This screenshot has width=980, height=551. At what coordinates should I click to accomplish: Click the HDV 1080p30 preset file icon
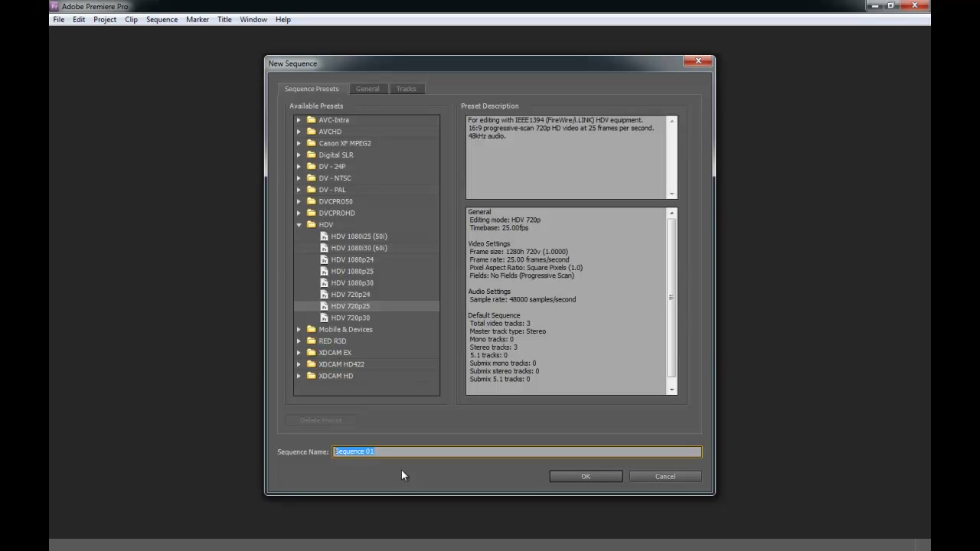[324, 283]
